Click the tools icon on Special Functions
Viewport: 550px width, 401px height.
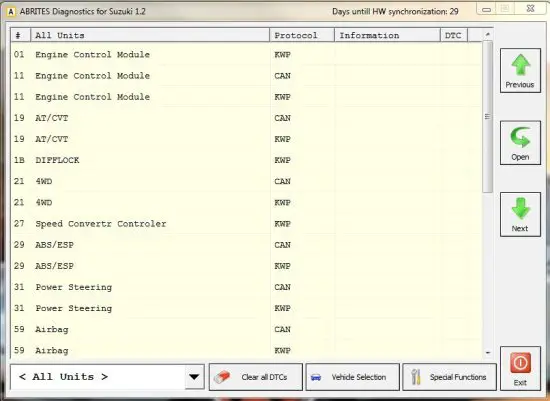(x=416, y=377)
